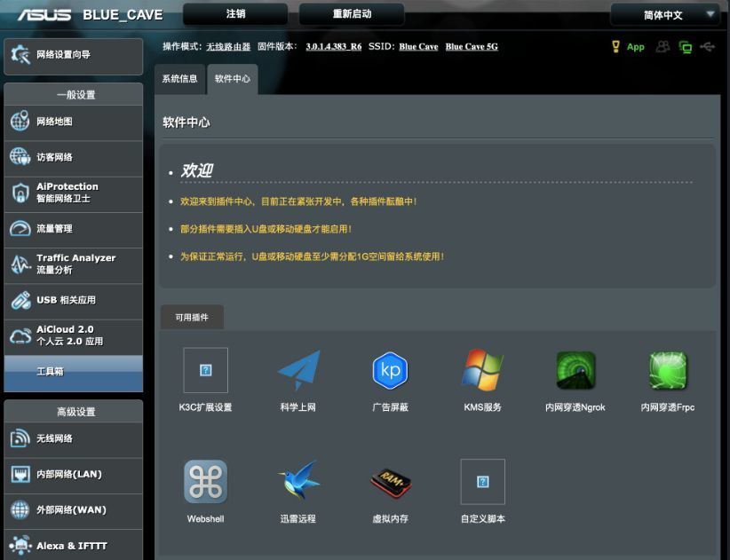Click the USB 相关应用 sidebar label

66,300
